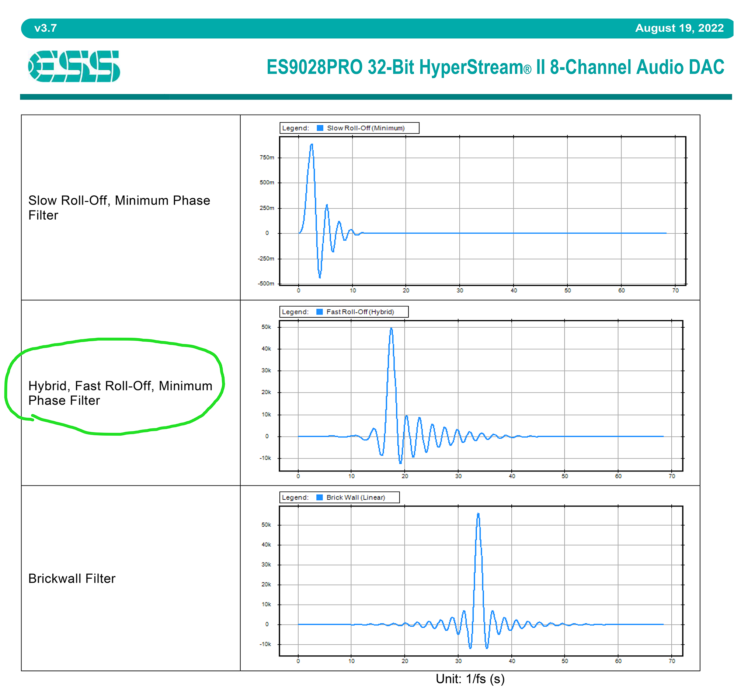Click the ES9028PRO 32-Bit HyperStream title

click(495, 67)
